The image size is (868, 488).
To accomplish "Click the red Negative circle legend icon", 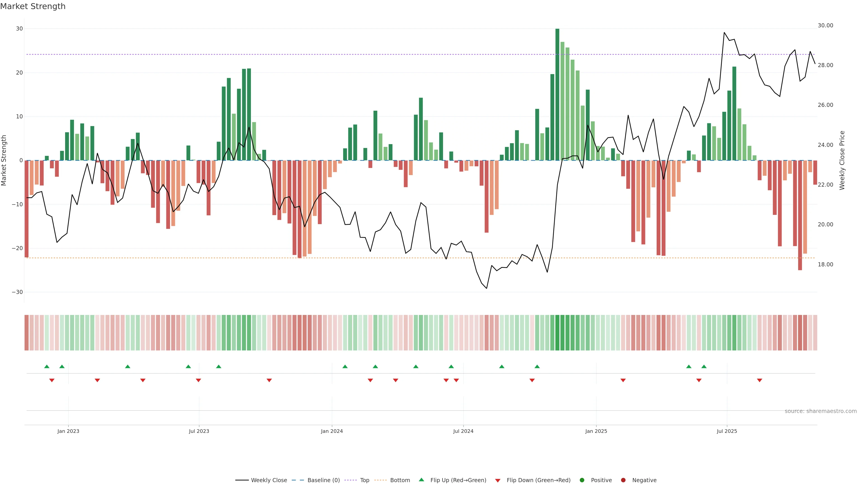I will 623,480.
